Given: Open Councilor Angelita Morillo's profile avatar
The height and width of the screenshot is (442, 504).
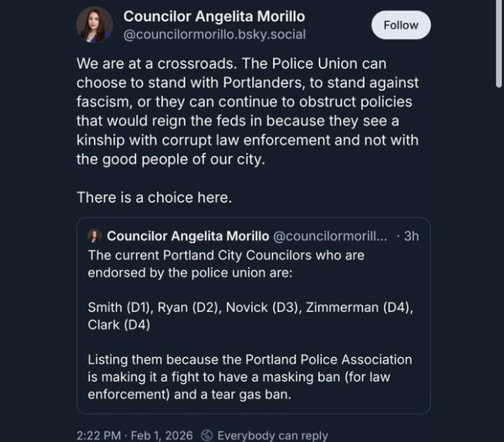Looking at the screenshot, I should tap(94, 25).
